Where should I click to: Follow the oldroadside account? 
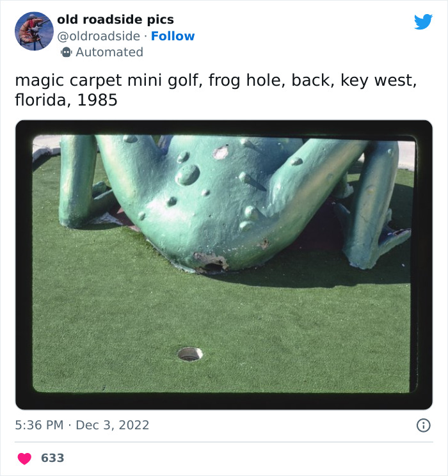pyautogui.click(x=173, y=36)
